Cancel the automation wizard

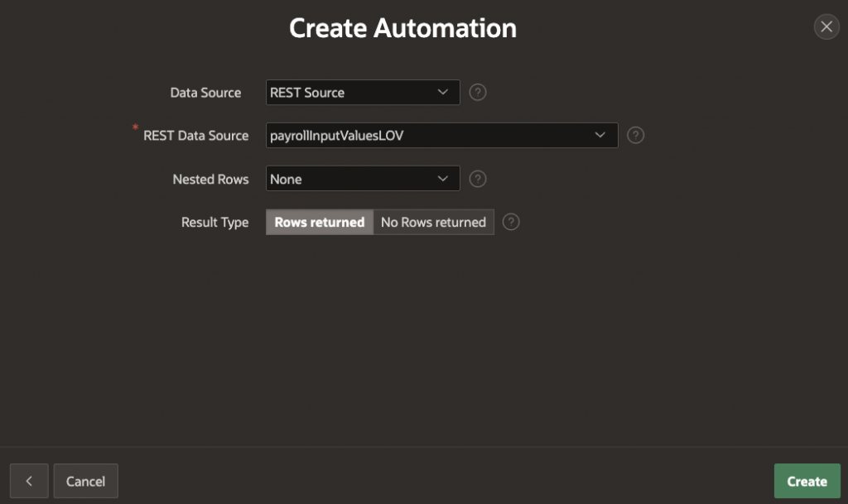86,481
